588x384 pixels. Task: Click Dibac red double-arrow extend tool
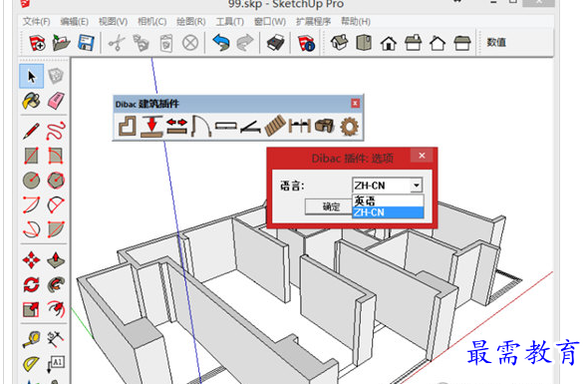(x=176, y=126)
